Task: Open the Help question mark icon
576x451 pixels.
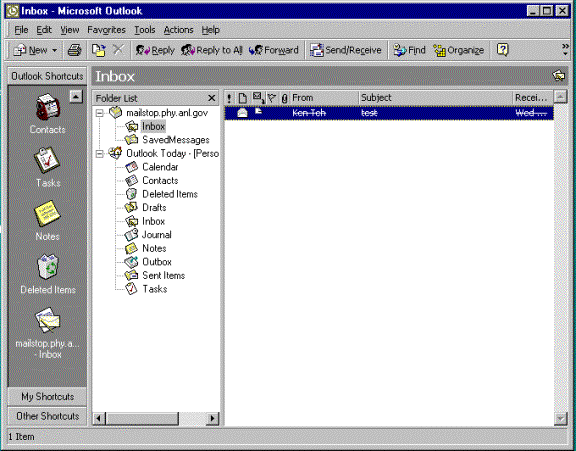Action: [502, 50]
